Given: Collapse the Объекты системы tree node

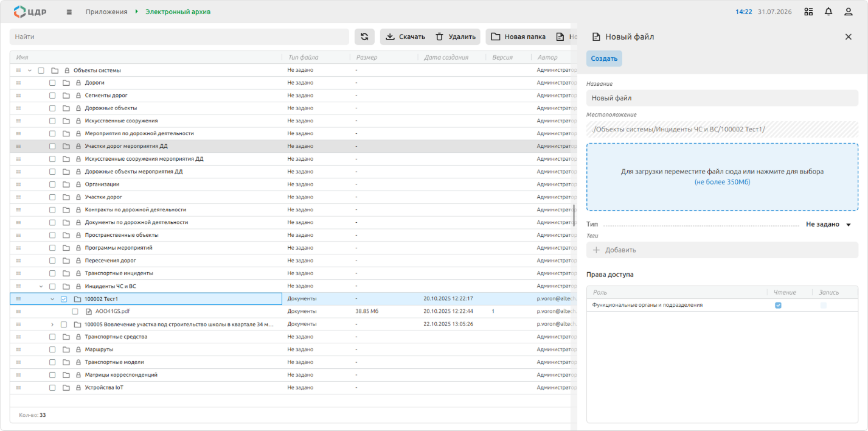Looking at the screenshot, I should pyautogui.click(x=30, y=71).
